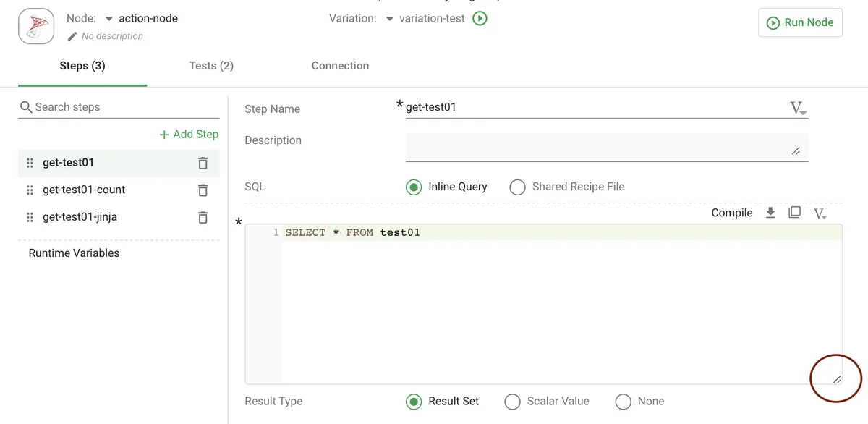This screenshot has height=424, width=868.
Task: Run the variation-test using the play icon
Action: coord(480,19)
